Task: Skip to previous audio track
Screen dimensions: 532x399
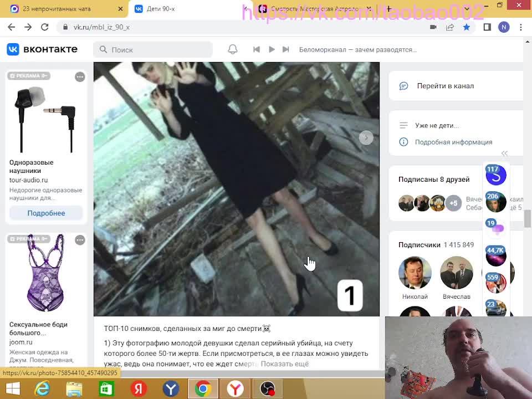Action: pyautogui.click(x=257, y=49)
